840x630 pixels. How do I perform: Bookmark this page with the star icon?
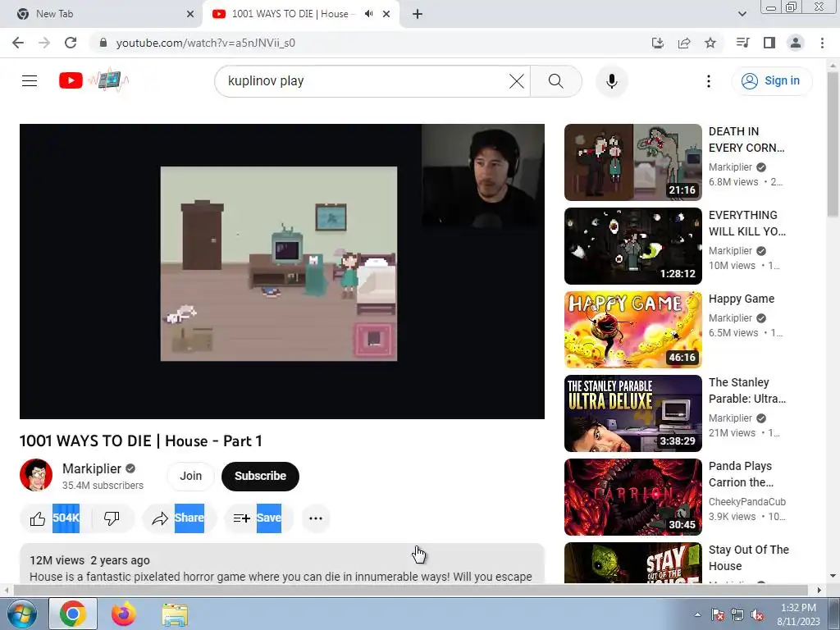click(710, 43)
